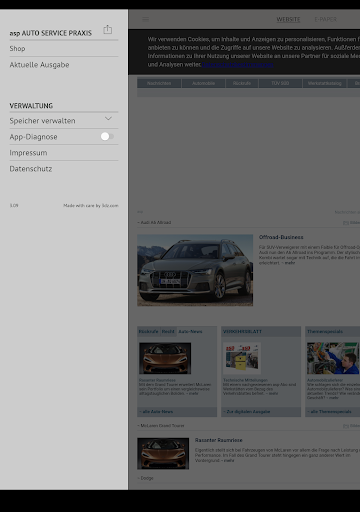Open the Audi A6 Allroad car photo
Viewport: 360px width, 512px height.
pyautogui.click(x=195, y=270)
